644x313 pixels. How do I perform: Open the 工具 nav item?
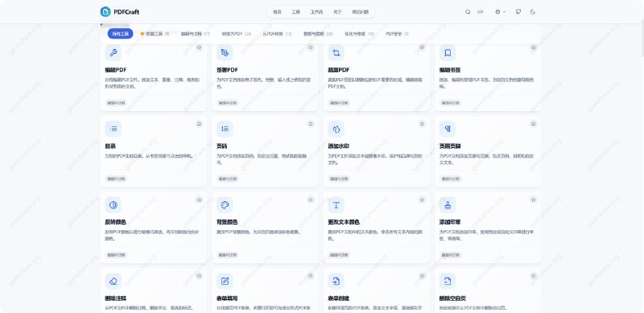295,12
